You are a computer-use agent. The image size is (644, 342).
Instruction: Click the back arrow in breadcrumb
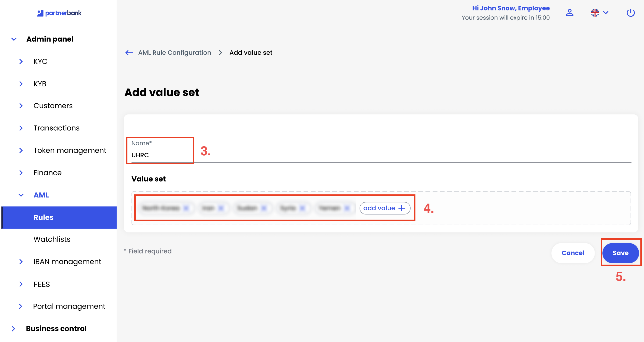[x=129, y=53]
